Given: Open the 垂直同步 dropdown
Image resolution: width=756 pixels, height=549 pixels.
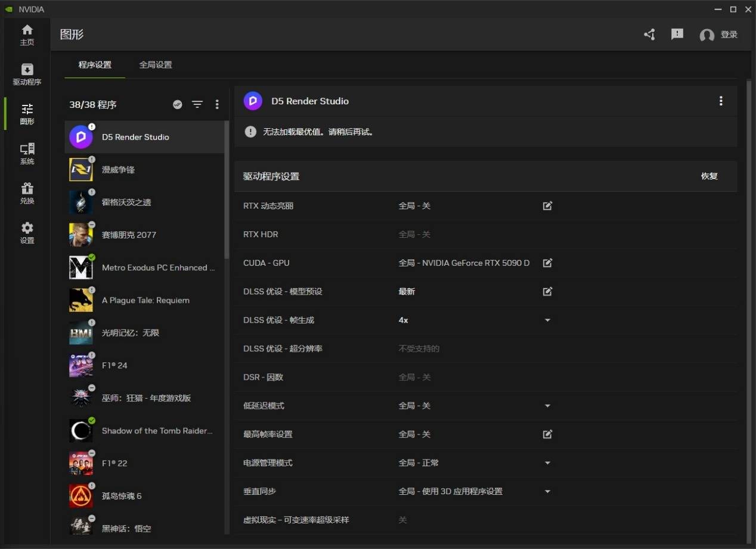Looking at the screenshot, I should tap(547, 492).
